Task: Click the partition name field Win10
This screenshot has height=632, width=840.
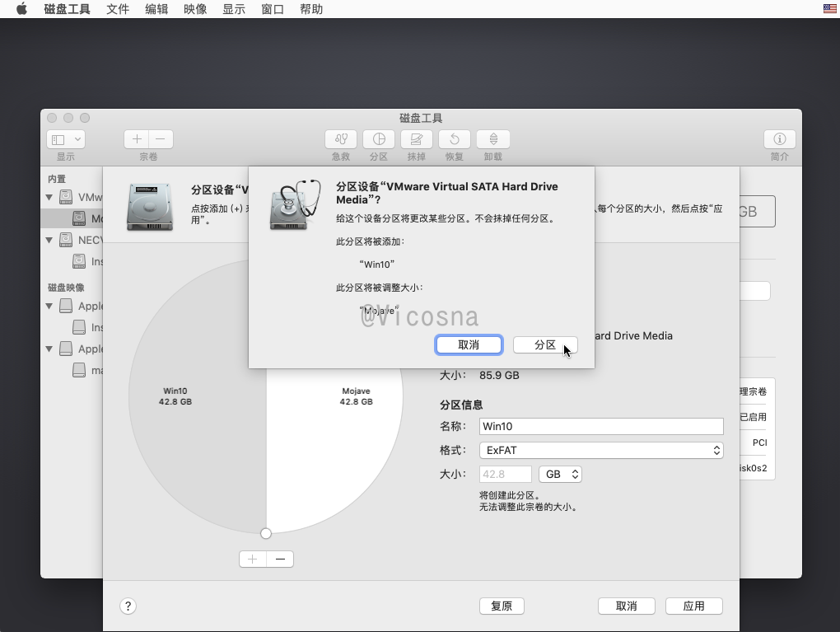Action: point(601,426)
